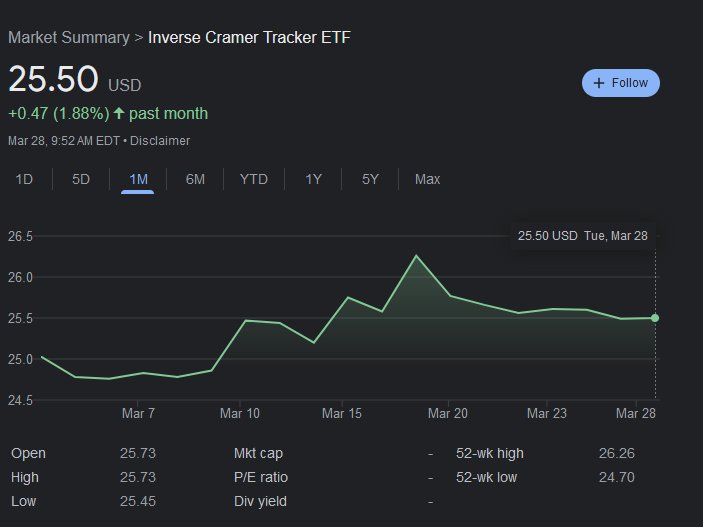The image size is (703, 527).
Task: Show the 5Y chart range
Action: (x=370, y=179)
